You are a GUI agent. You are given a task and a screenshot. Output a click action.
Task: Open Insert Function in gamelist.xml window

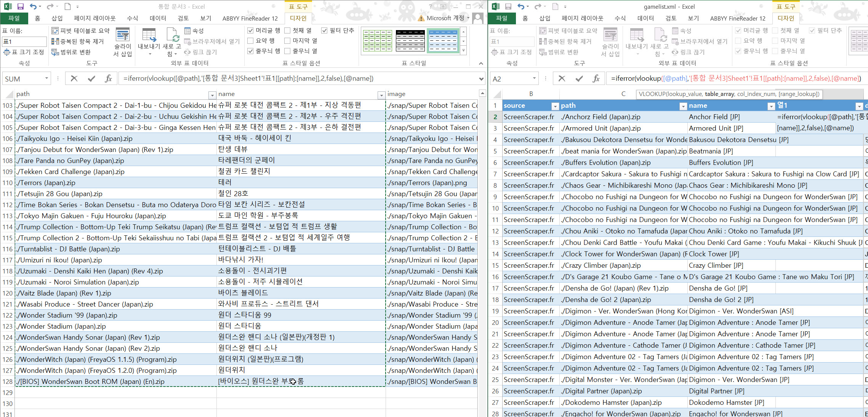point(596,78)
